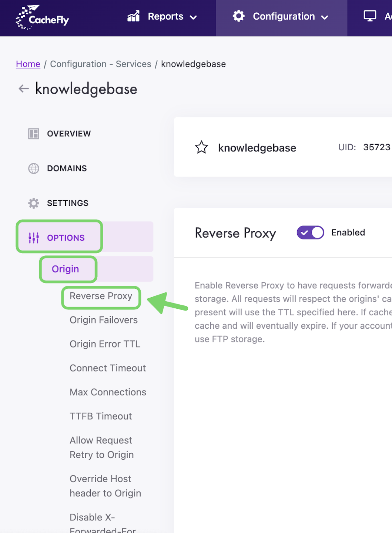392x533 pixels.
Task: Go to Home breadcrumb link
Action: 28,64
